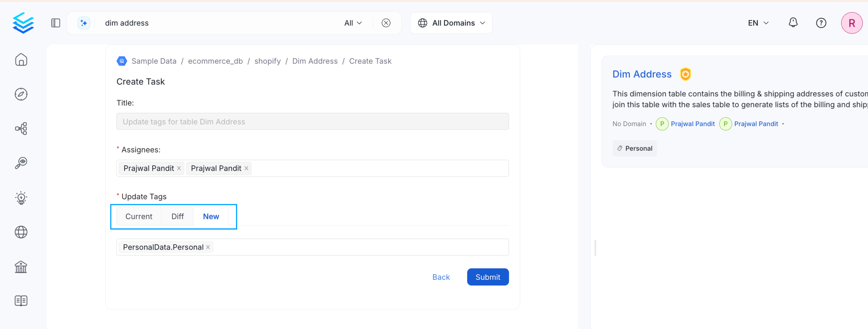Viewport: 868px width, 329px height.
Task: Open the Home page from the sidebar
Action: click(21, 59)
